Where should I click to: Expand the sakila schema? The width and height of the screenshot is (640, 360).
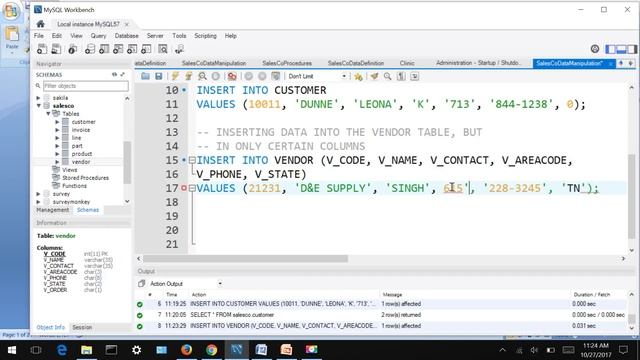pyautogui.click(x=38, y=98)
